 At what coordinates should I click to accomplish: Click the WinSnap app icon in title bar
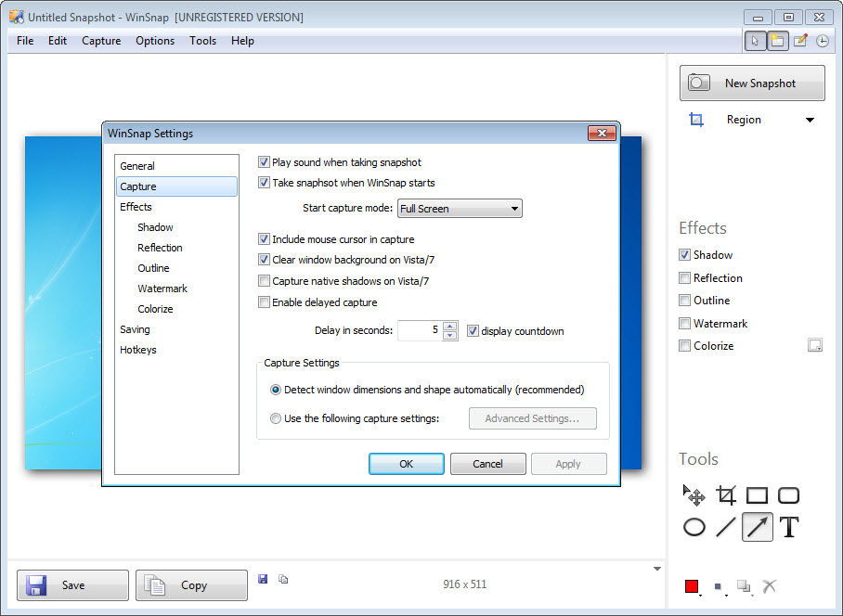click(17, 18)
